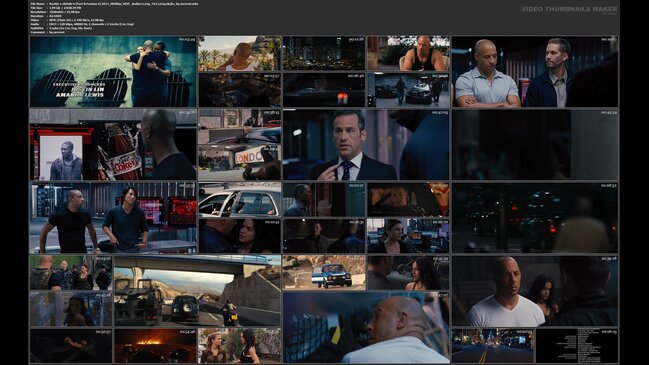Click the end credits scroll thumbnail
Viewport: 649px width, 365px height.
577,346
